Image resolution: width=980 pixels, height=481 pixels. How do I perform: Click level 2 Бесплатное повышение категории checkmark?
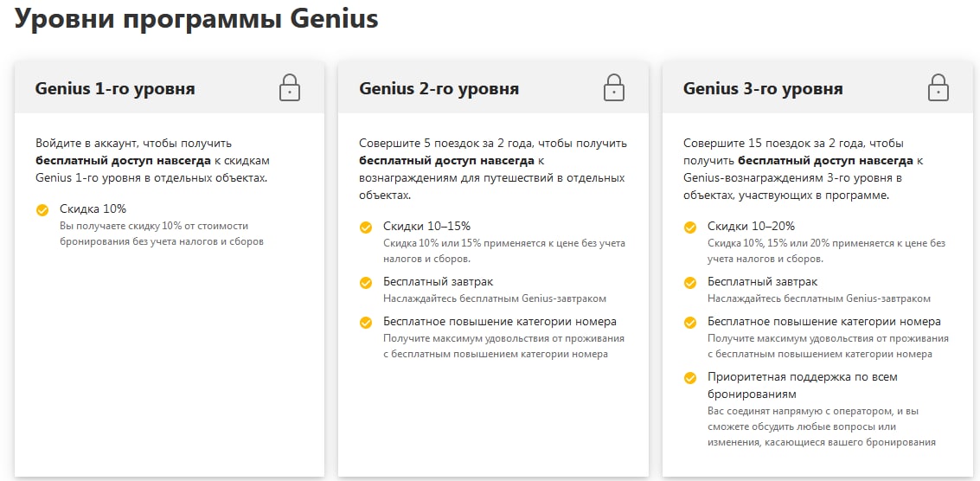366,322
